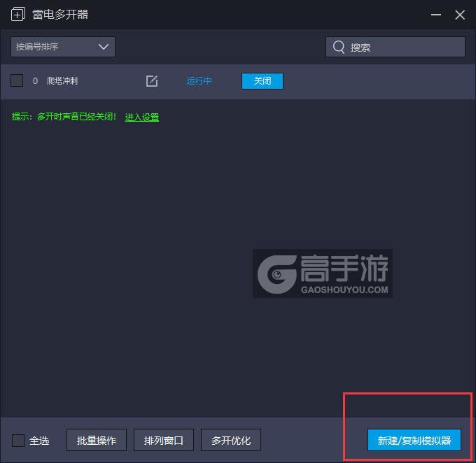
Task: Click the 批量操作 button
Action: point(97,440)
